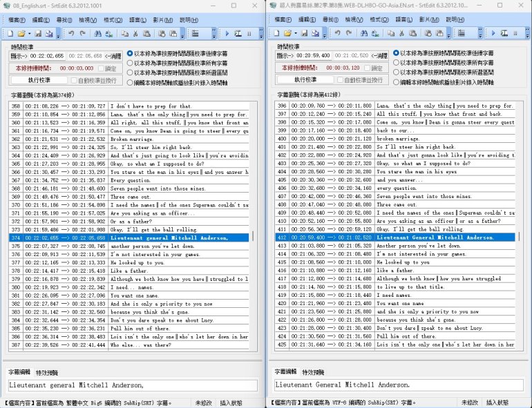Select third radio option in left window
532x408 pixels.
130,72
